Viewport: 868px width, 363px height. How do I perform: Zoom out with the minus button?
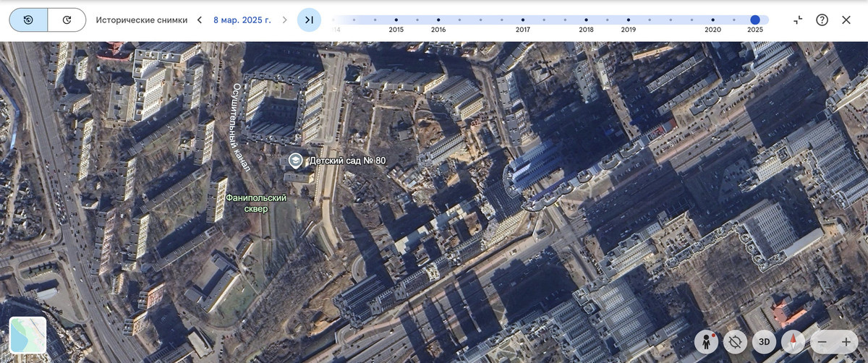point(822,342)
